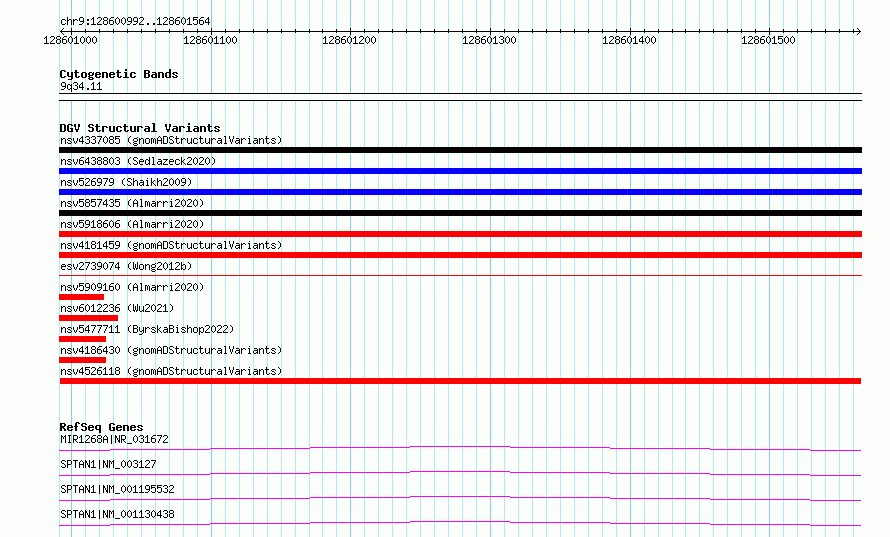Select the nsv4181459 gnomADStructuralVariants label

click(171, 245)
